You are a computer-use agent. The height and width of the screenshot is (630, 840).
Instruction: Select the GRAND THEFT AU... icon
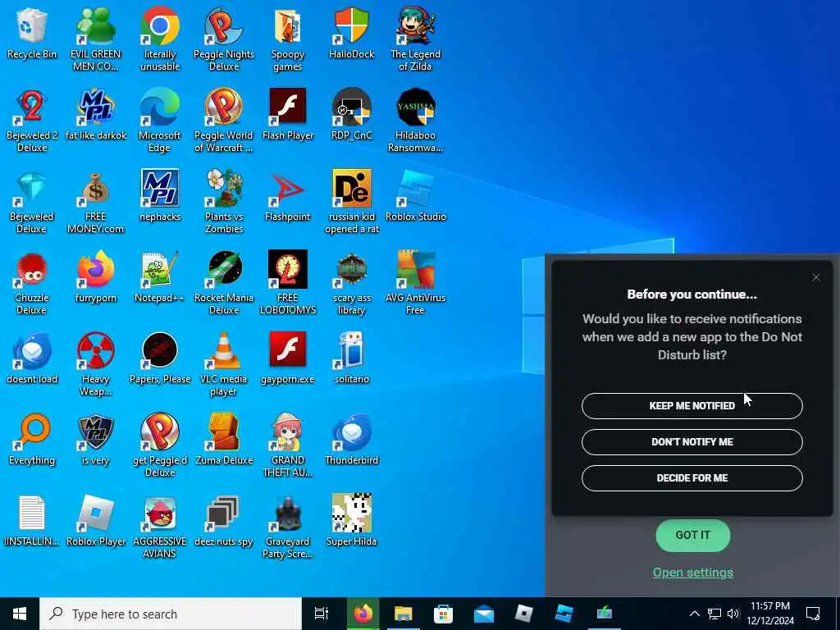[288, 431]
